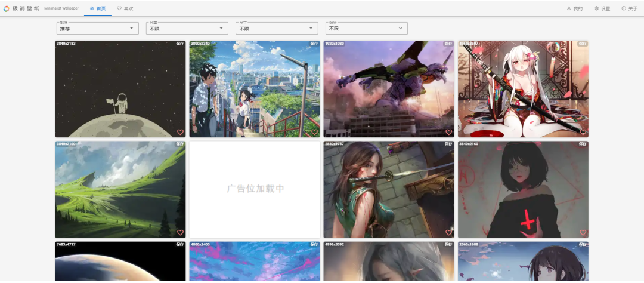Viewport: 644px width, 283px height.
Task: Save the 4800x2400 pink-blue sky wallpaper
Action: click(x=314, y=244)
